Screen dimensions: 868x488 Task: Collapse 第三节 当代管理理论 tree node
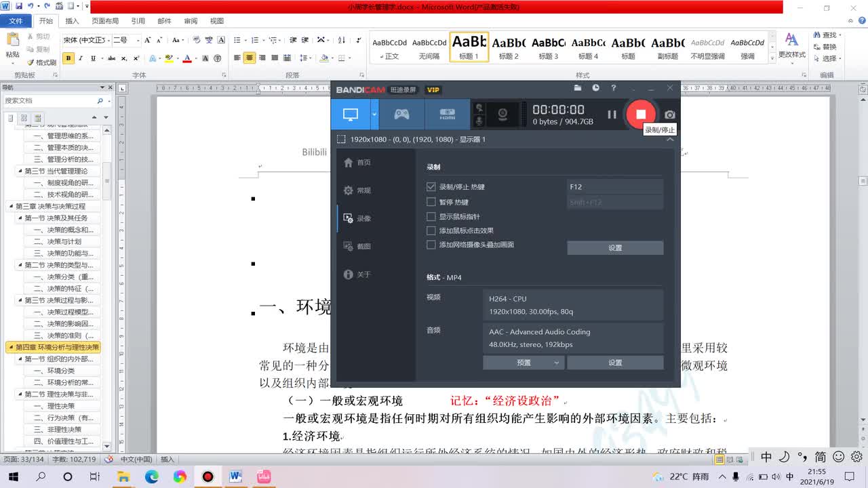tap(20, 171)
